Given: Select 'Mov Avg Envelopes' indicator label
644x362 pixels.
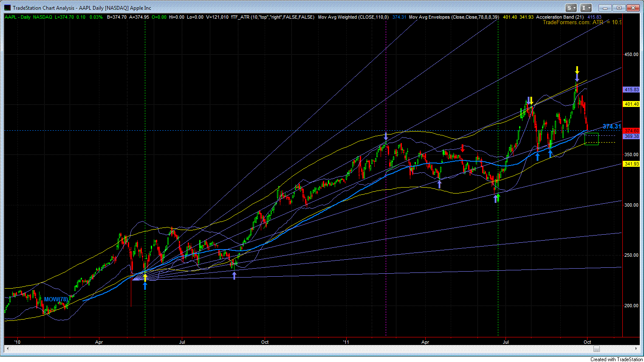Looking at the screenshot, I should (x=454, y=17).
